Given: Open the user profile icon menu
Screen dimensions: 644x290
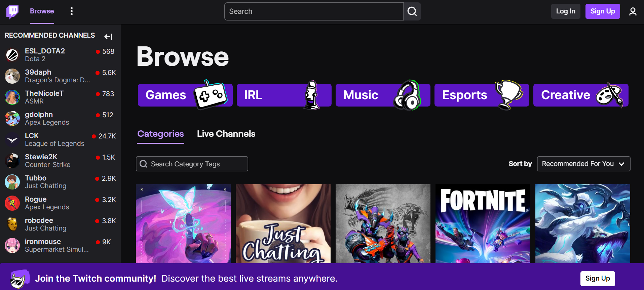Looking at the screenshot, I should (633, 11).
